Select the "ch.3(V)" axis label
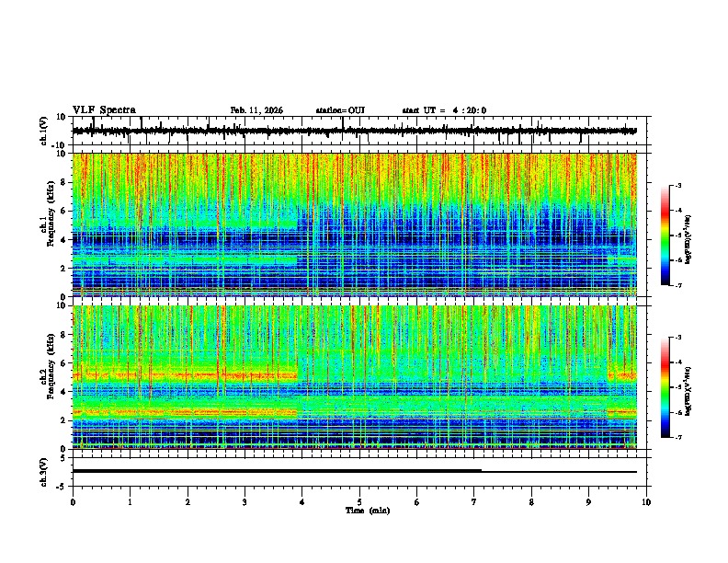728x563 pixels. 45,472
